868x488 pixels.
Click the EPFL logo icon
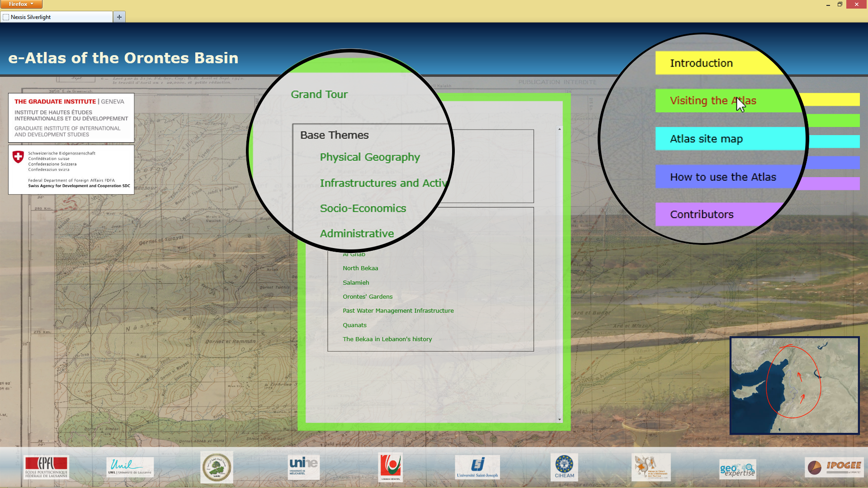coord(46,467)
